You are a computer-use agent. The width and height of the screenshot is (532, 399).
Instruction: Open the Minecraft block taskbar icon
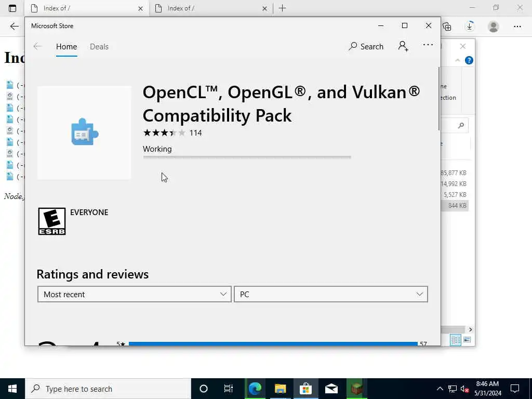tap(356, 389)
